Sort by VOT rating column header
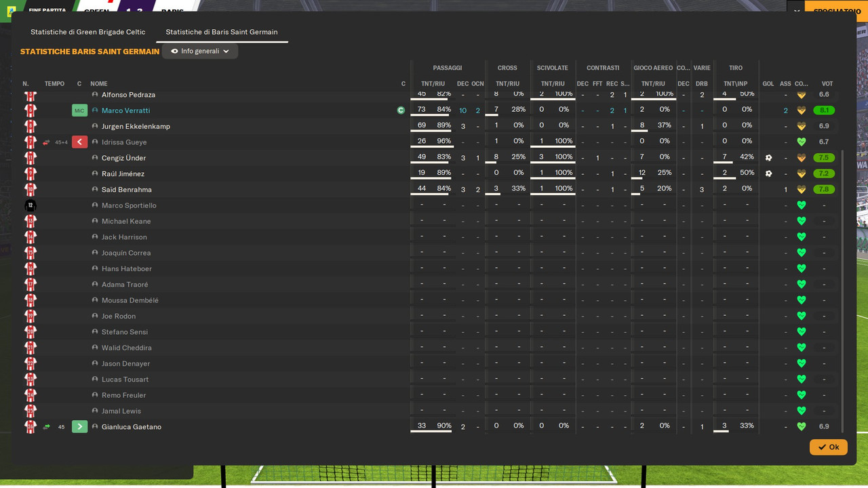Image resolution: width=868 pixels, height=488 pixels. click(x=827, y=84)
